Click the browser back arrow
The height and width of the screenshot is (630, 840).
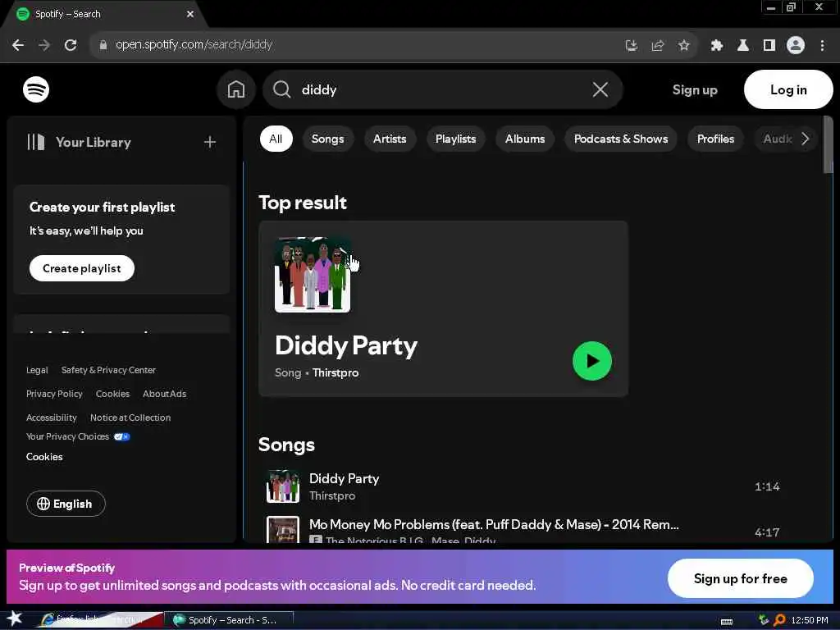pyautogui.click(x=18, y=45)
